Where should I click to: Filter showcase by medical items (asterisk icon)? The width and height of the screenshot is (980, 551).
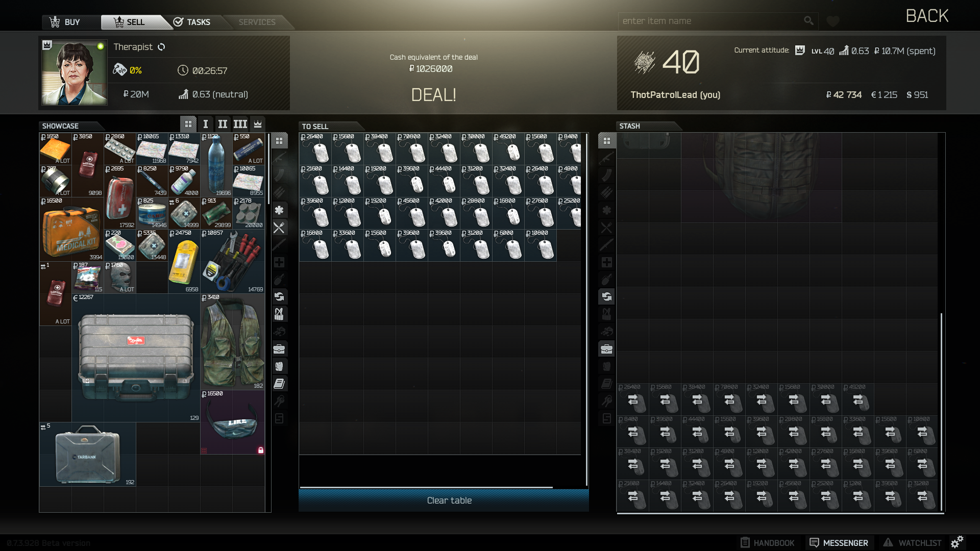[x=279, y=210]
